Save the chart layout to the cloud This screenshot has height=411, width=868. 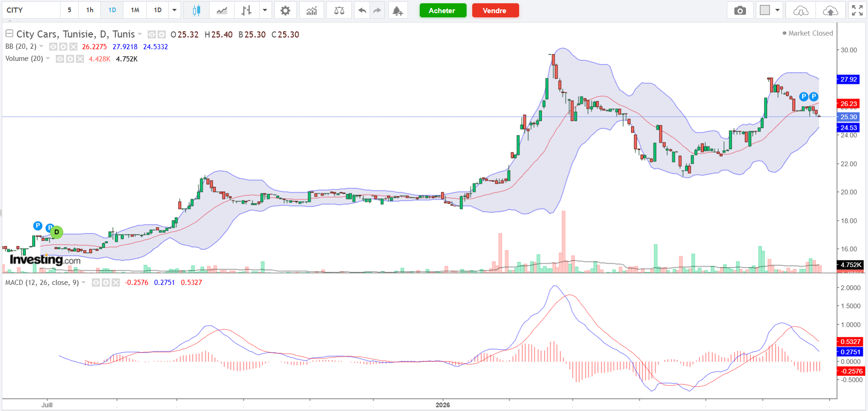pos(830,10)
